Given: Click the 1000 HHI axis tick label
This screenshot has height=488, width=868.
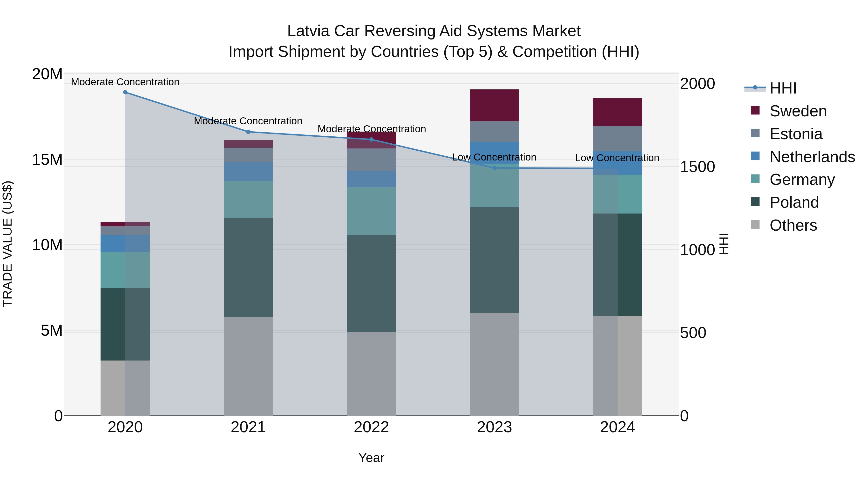Looking at the screenshot, I should pyautogui.click(x=697, y=250).
